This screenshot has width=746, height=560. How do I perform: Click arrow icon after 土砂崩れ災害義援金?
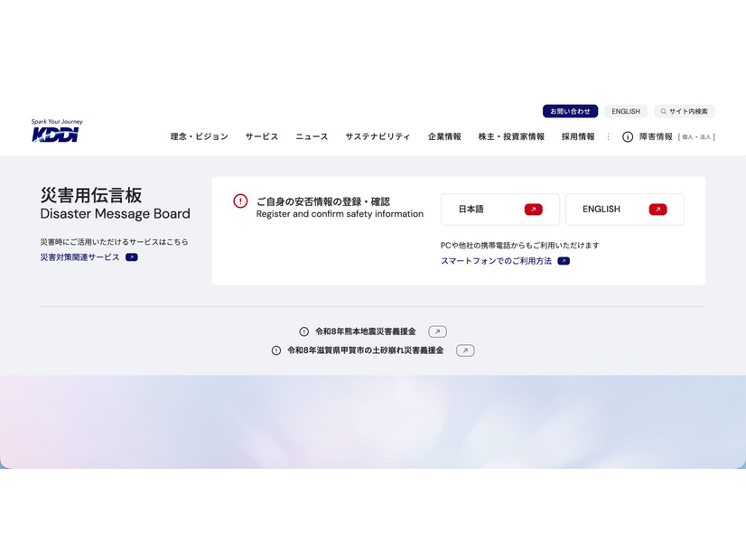click(x=465, y=350)
